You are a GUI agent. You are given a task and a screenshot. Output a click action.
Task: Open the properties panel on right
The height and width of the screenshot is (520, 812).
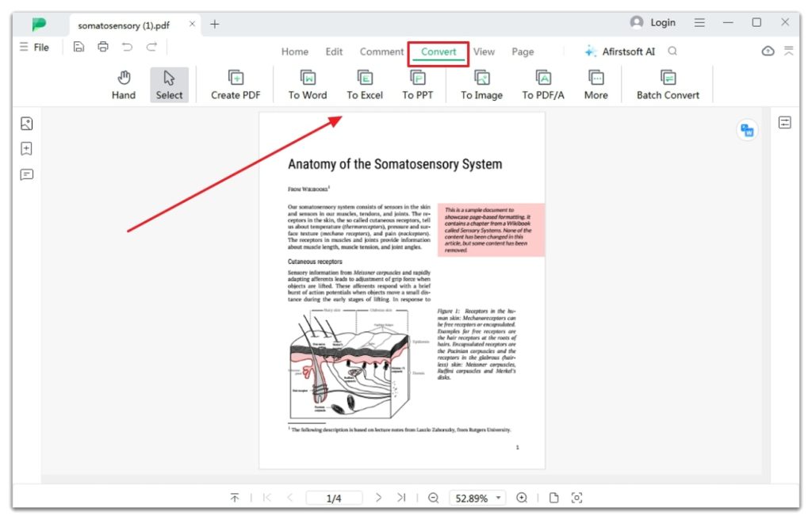tap(784, 123)
